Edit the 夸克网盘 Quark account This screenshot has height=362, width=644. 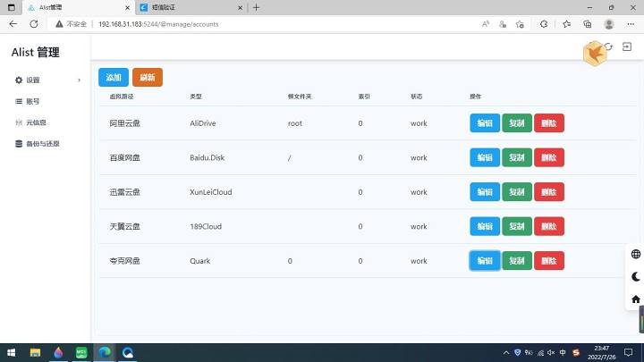pos(485,261)
